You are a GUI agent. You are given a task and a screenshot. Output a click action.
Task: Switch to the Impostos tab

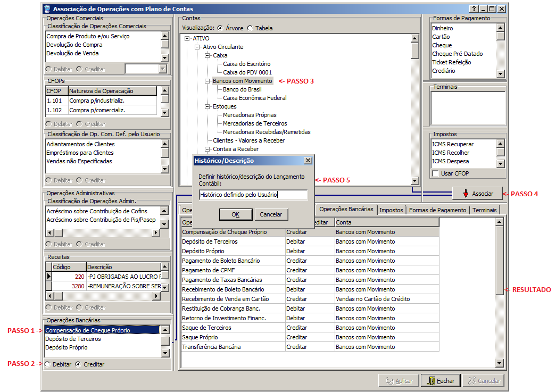coord(392,210)
